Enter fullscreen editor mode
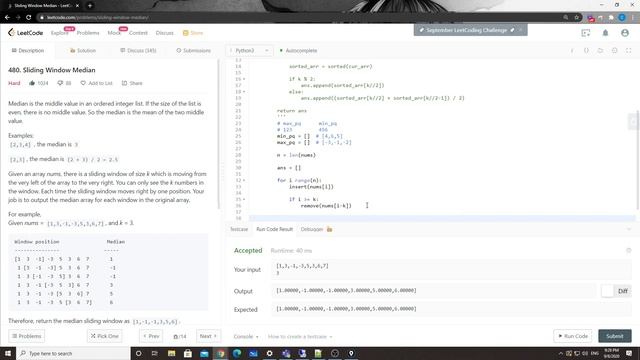The width and height of the screenshot is (640, 360). point(629,51)
